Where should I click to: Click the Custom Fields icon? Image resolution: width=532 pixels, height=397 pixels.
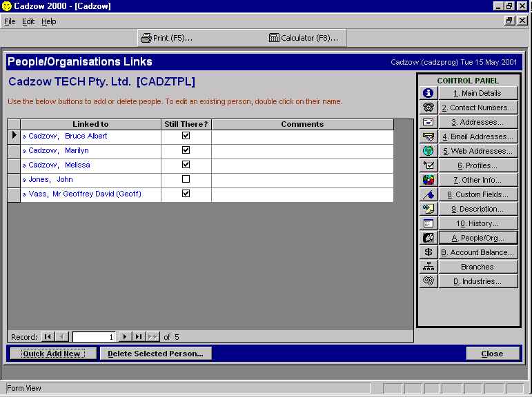pyautogui.click(x=428, y=194)
